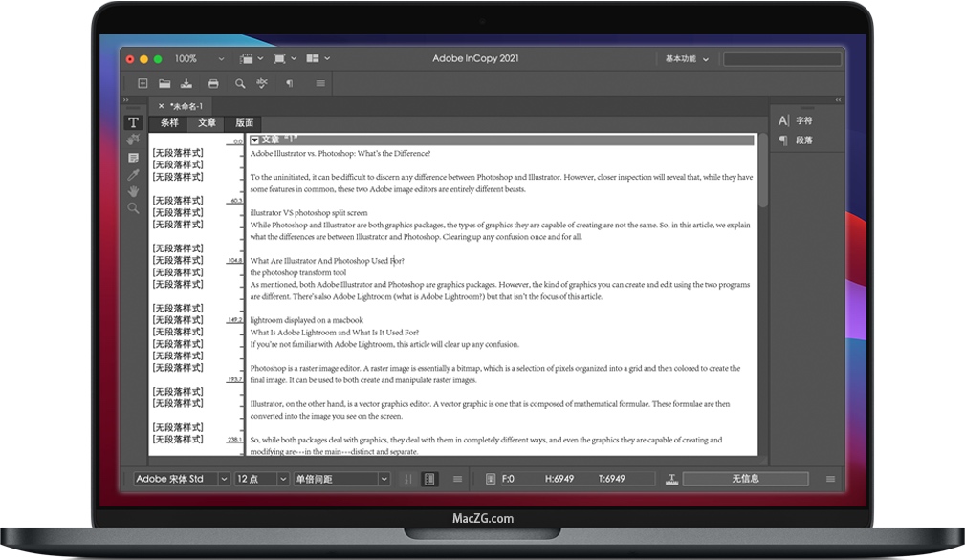The image size is (965, 560).
Task: Click the vertical scrollbar thumb of the story editor
Action: click(x=764, y=171)
